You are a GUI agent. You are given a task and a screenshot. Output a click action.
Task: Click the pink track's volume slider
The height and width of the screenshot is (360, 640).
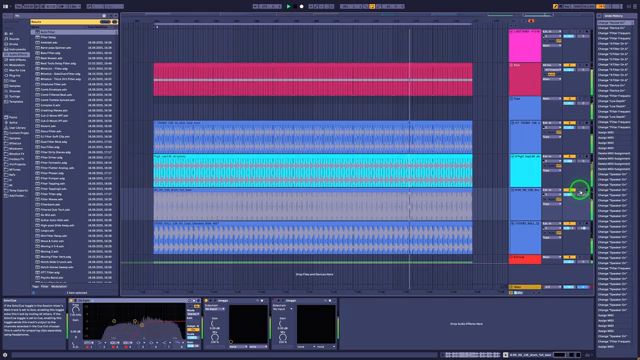click(x=569, y=36)
